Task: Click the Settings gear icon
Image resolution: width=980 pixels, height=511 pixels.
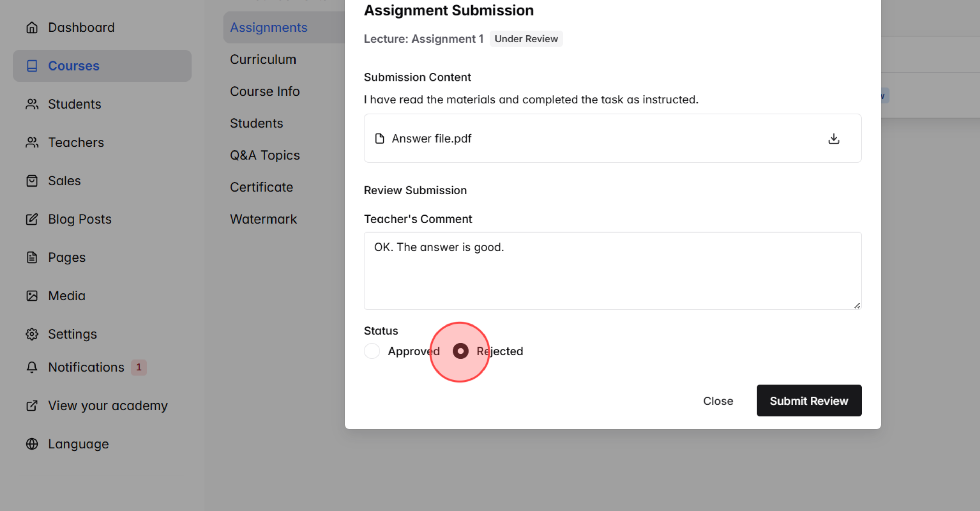Action: pyautogui.click(x=32, y=334)
